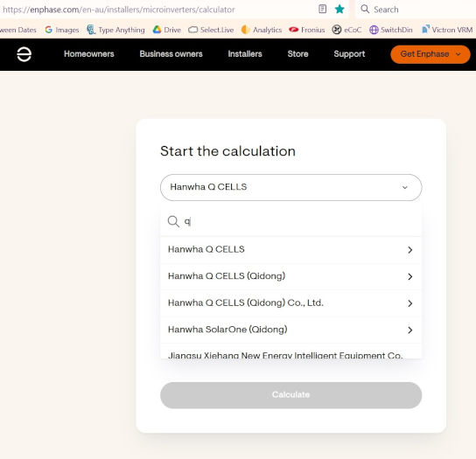Image resolution: width=476 pixels, height=459 pixels.
Task: Open the Support menu
Action: pos(349,54)
